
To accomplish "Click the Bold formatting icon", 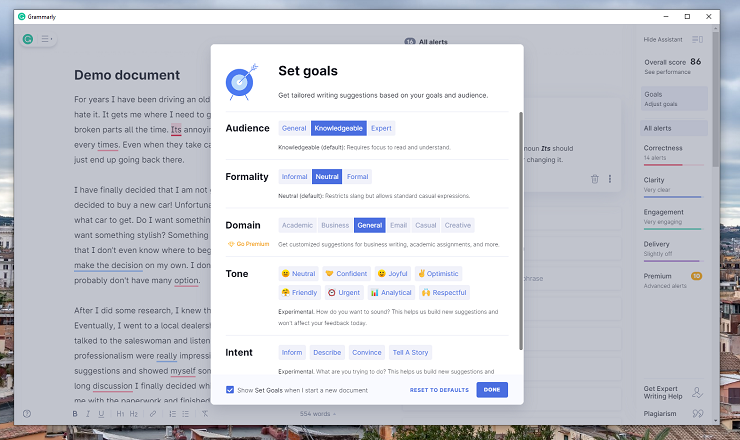I will (x=75, y=414).
